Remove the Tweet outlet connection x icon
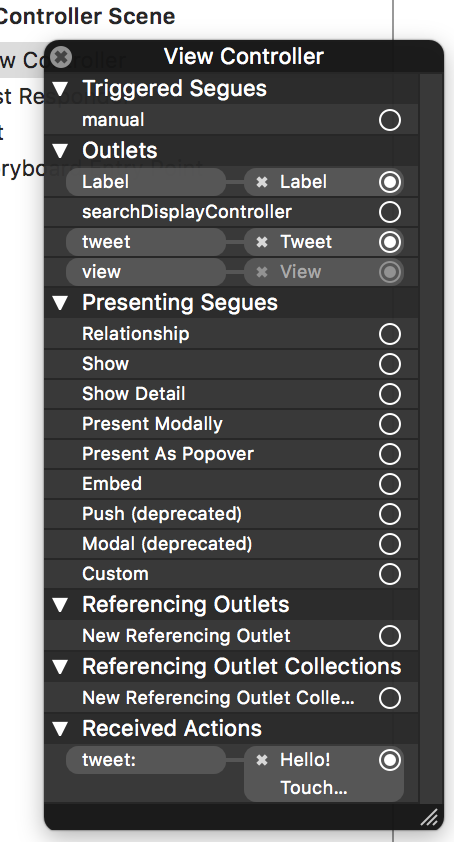Screen dimensions: 454x842 262,242
